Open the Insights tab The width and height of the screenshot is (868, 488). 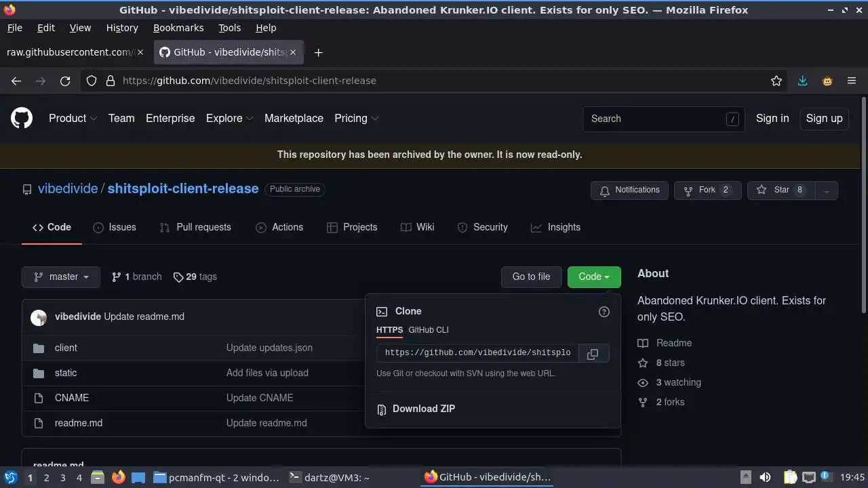point(556,228)
